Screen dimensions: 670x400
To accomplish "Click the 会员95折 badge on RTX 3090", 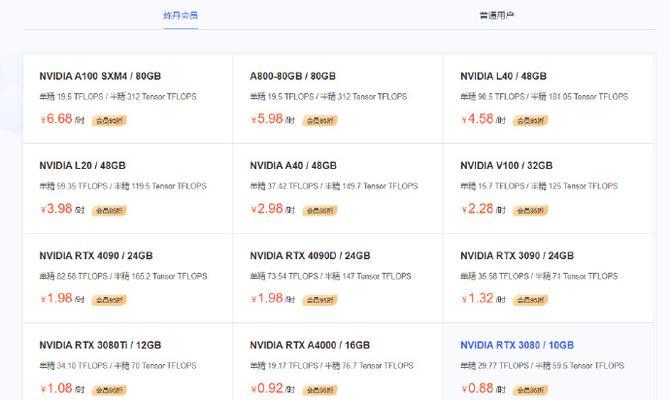I will [530, 300].
